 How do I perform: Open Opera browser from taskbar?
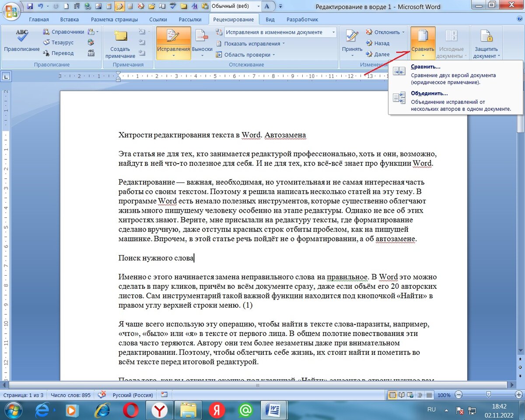point(130,410)
